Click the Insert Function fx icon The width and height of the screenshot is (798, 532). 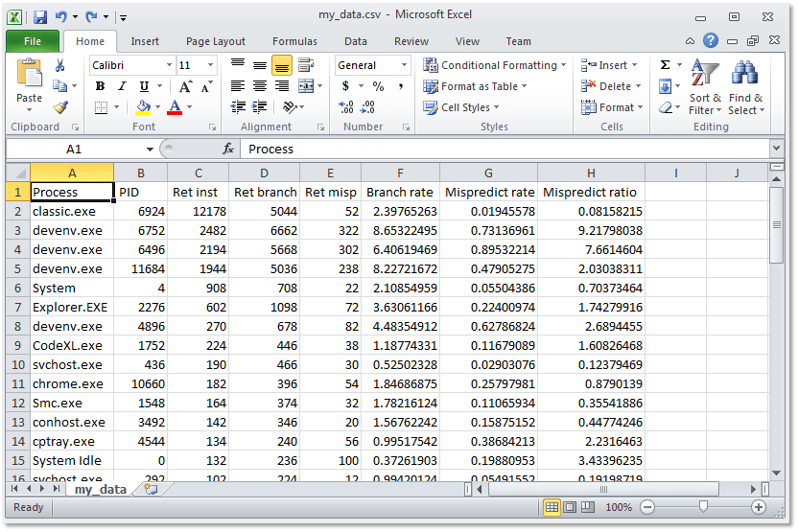click(x=228, y=149)
